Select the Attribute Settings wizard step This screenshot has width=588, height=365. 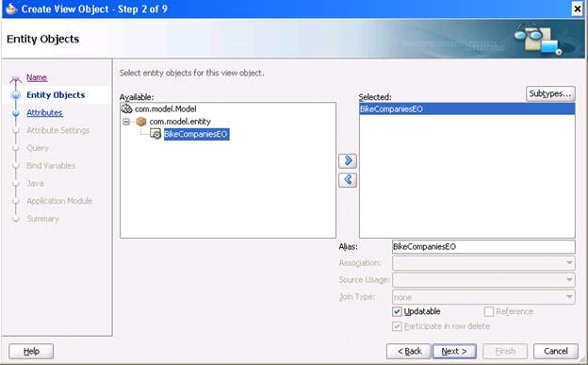pos(57,130)
